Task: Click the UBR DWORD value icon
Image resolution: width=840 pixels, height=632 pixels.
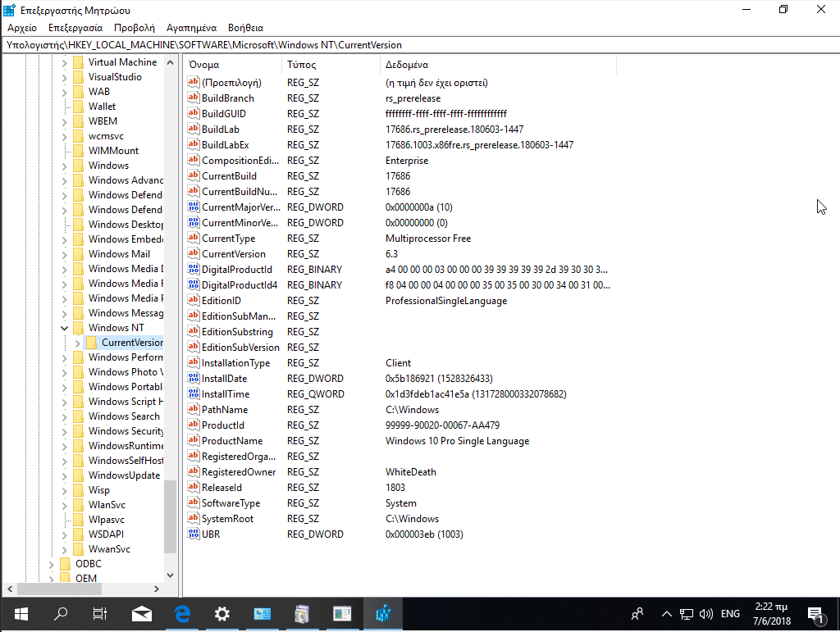Action: (194, 534)
